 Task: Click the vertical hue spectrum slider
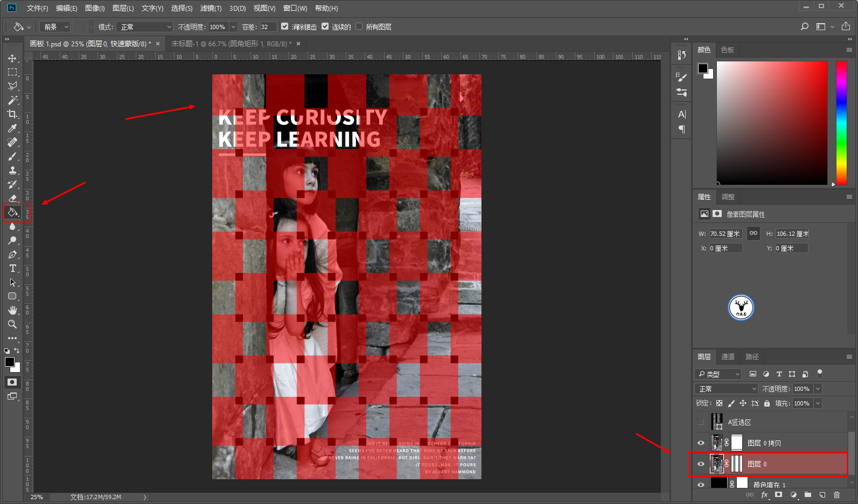(841, 123)
